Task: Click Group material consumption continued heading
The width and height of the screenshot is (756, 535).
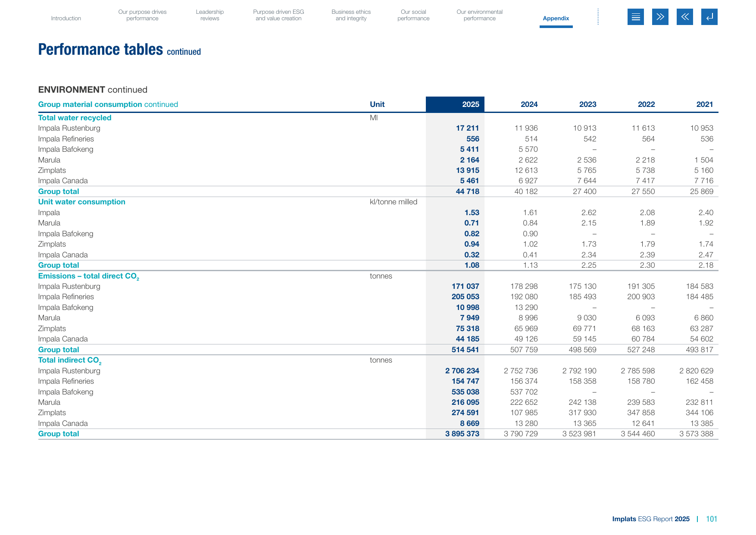Action: click(x=108, y=104)
